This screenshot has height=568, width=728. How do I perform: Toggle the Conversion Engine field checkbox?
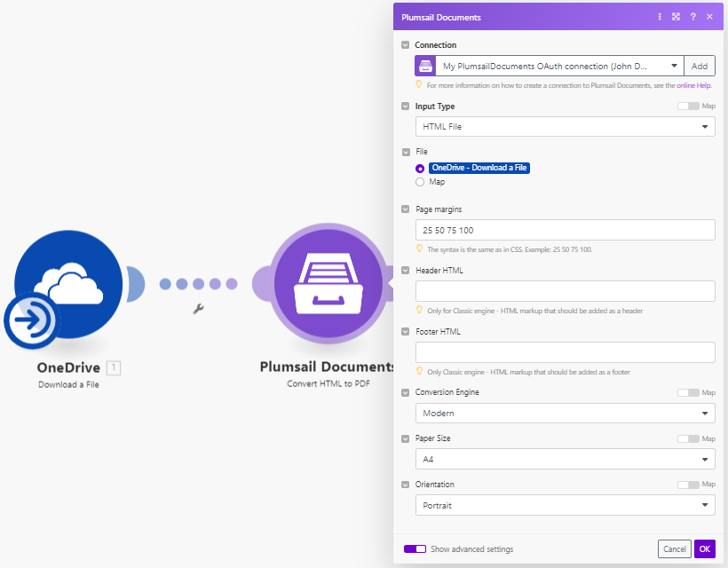406,392
